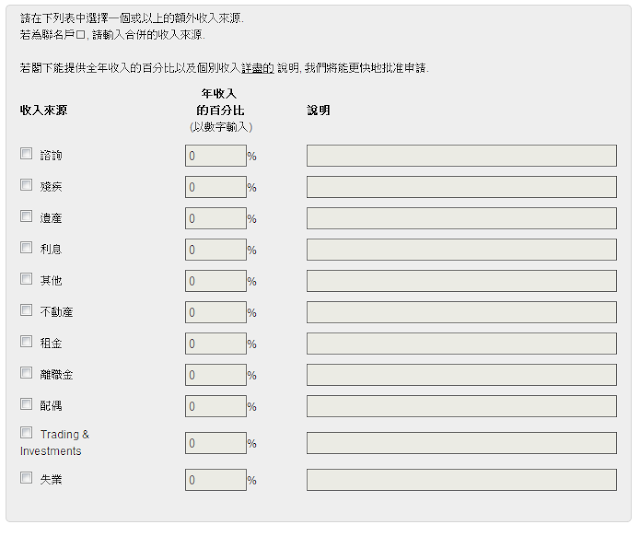640x548 pixels.
Task: Tick the 遺產 checkbox
Action: tap(26, 216)
